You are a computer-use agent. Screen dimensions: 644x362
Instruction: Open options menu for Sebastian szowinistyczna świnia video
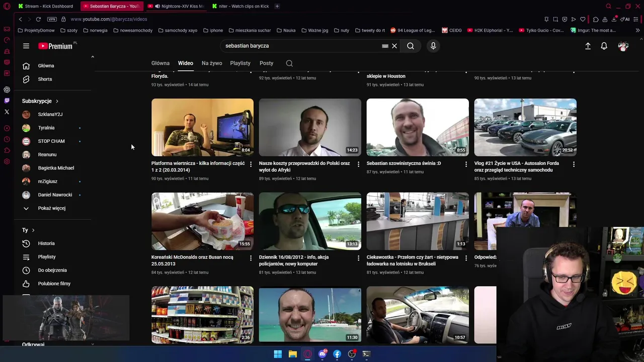click(466, 164)
